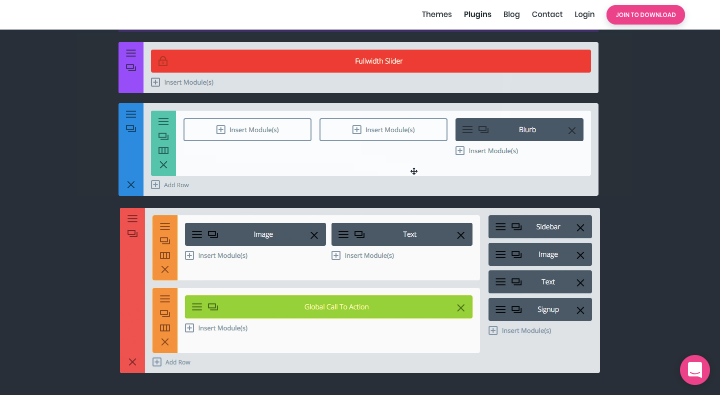Select the Fullwidth Slider module bar
The height and width of the screenshot is (395, 720).
click(x=371, y=61)
